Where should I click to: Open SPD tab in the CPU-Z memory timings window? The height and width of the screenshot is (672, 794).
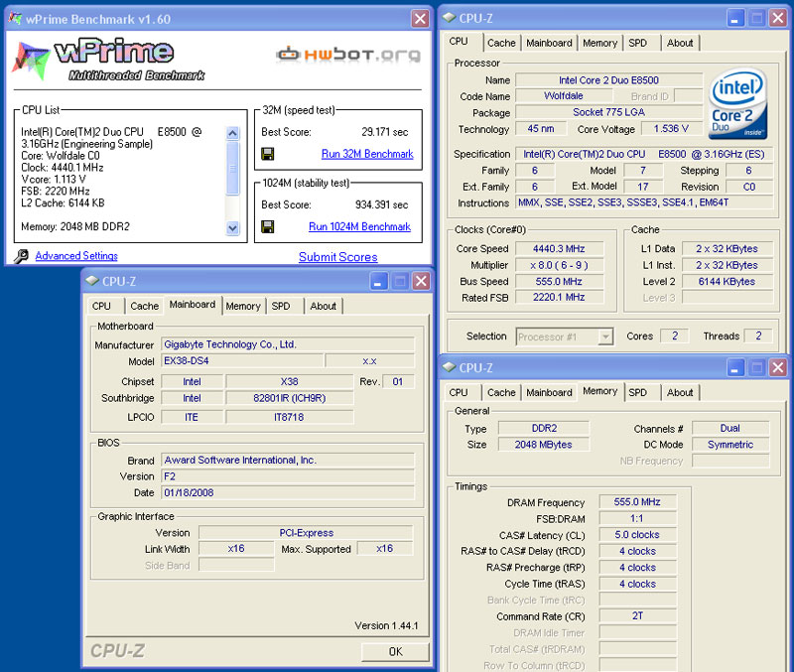pyautogui.click(x=637, y=392)
